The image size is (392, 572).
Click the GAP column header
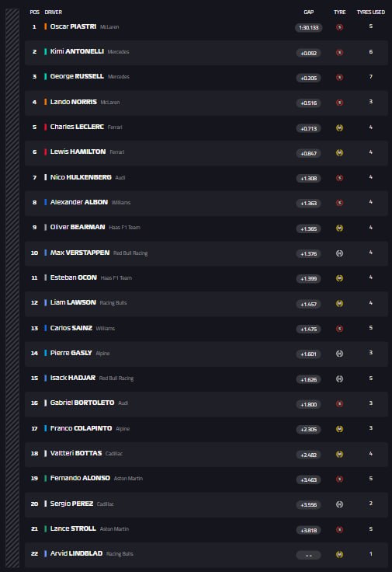tap(309, 12)
